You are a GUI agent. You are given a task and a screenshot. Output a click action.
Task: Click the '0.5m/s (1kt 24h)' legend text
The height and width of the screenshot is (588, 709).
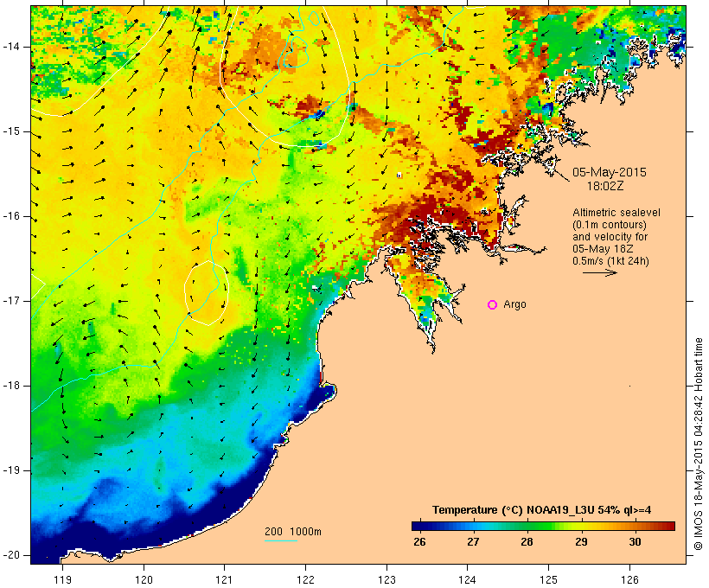click(x=610, y=261)
